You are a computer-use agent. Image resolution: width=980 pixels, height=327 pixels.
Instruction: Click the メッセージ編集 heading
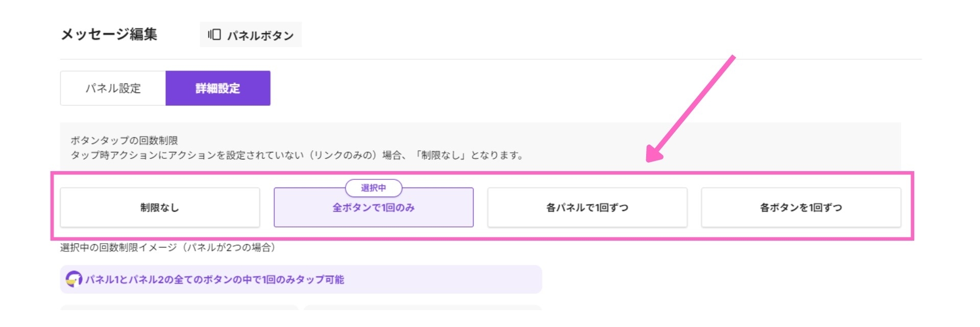click(109, 34)
